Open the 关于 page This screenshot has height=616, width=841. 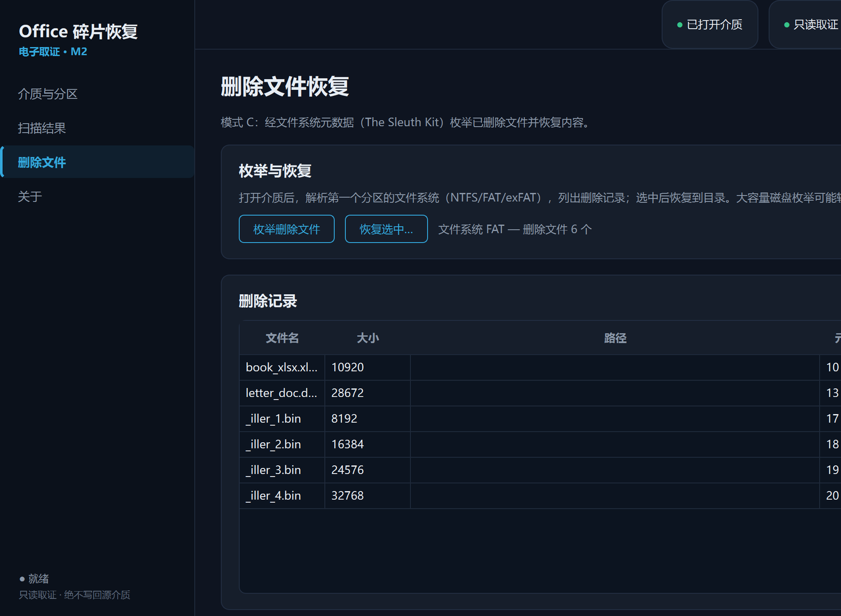tap(97, 196)
